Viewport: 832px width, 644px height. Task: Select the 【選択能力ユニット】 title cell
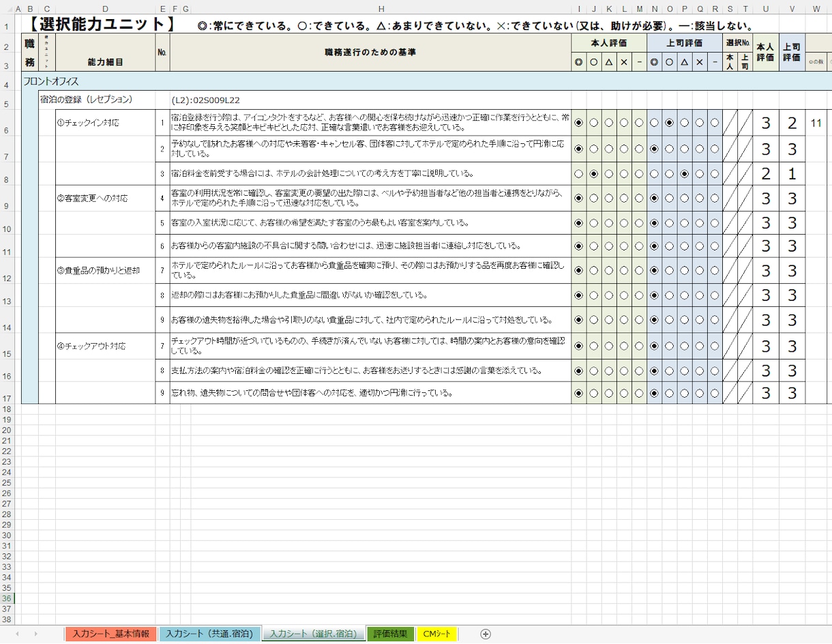(102, 25)
